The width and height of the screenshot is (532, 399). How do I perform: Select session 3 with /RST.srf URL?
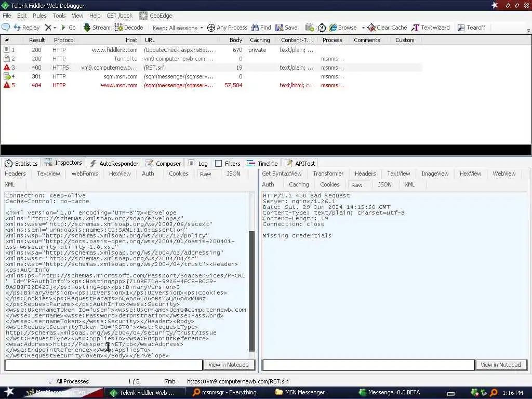(x=211, y=68)
